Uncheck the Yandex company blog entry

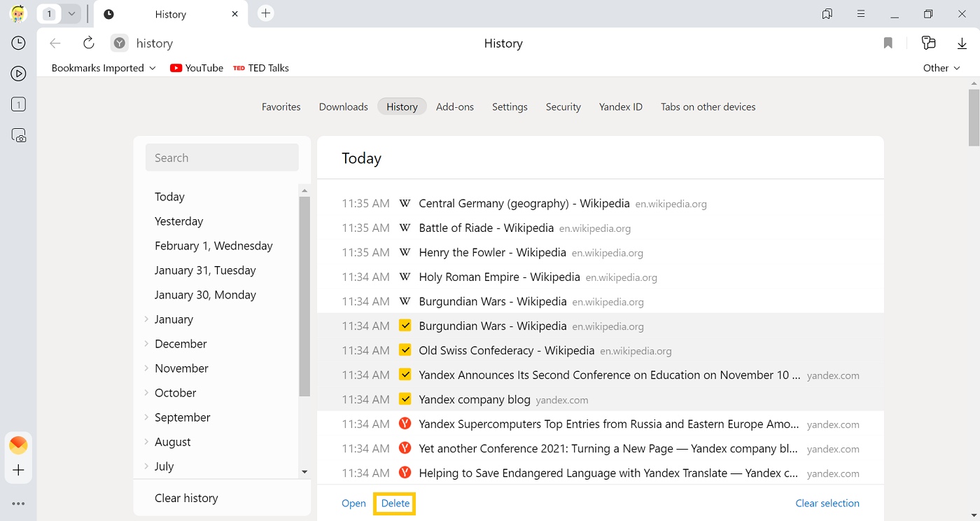(405, 399)
